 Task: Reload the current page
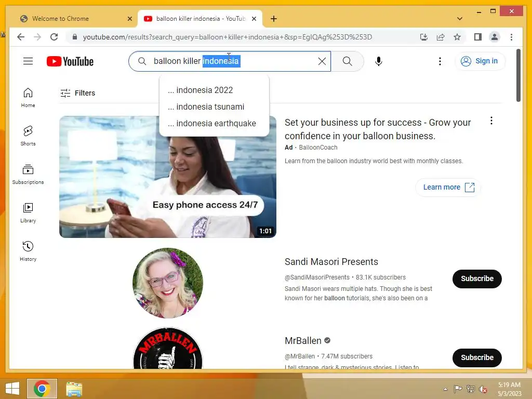click(x=54, y=37)
